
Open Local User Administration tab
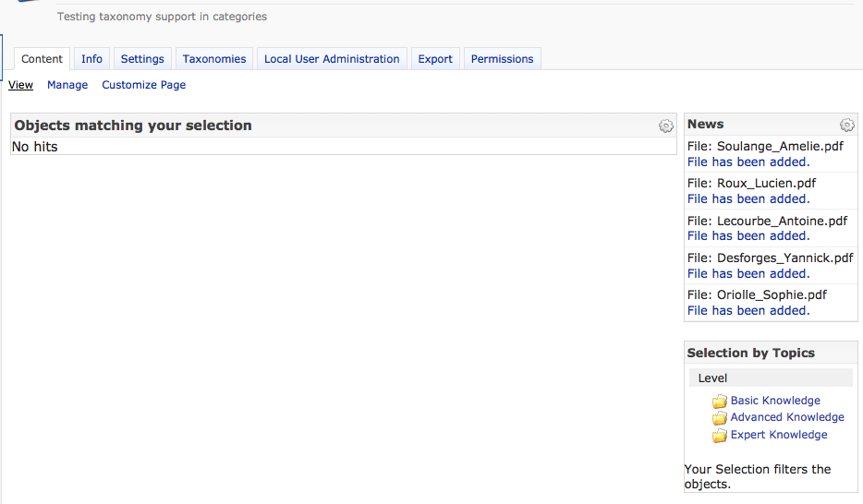click(x=332, y=59)
